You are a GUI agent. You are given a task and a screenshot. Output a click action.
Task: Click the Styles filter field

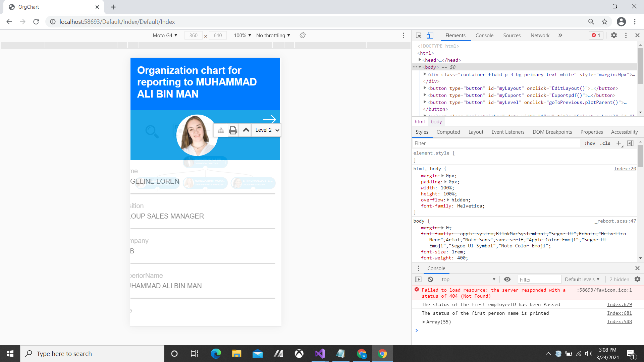(496, 143)
